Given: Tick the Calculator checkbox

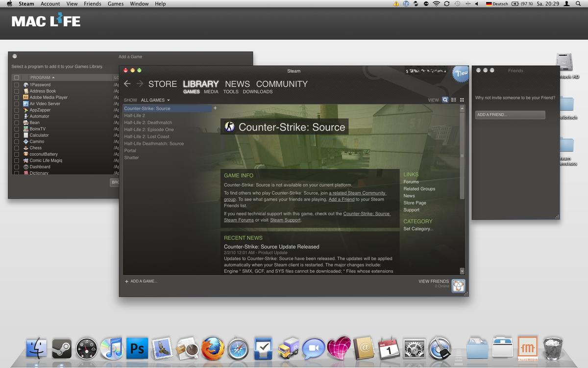Looking at the screenshot, I should pos(17,135).
